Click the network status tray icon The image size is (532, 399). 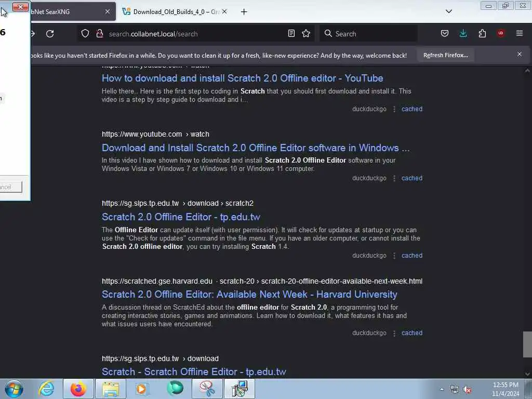(454, 390)
